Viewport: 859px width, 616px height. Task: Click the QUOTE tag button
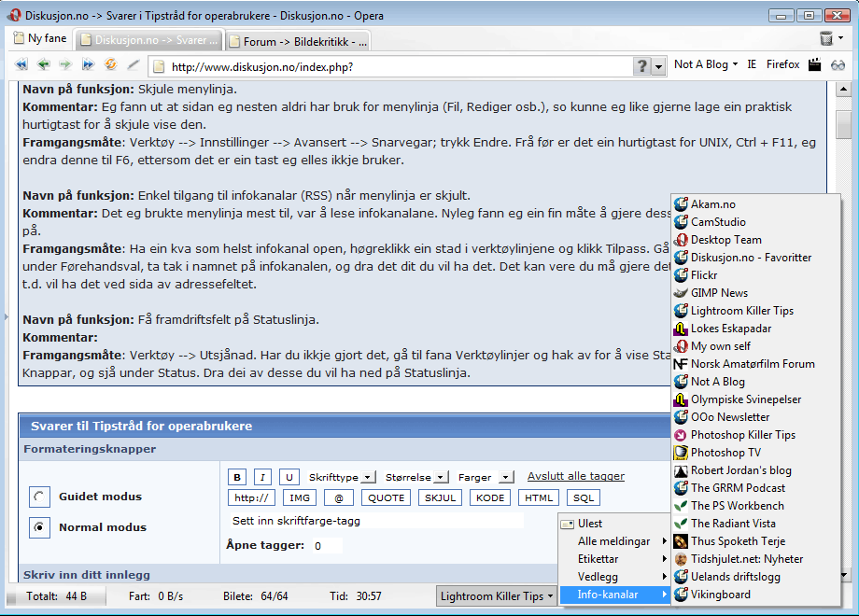[387, 497]
